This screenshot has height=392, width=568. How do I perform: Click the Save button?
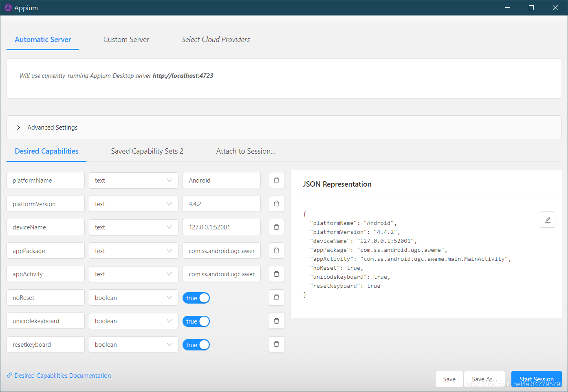(x=449, y=379)
